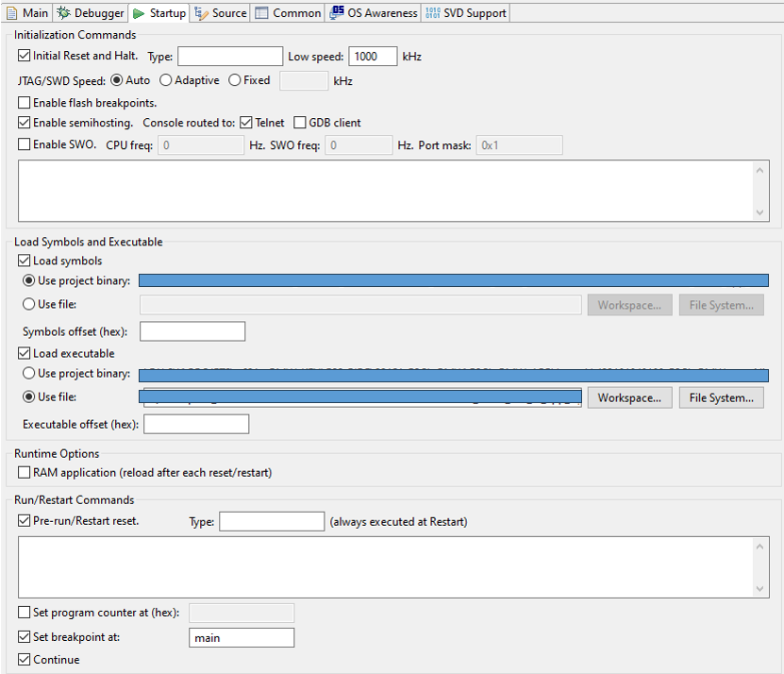Click the Debugger bug icon in the tab bar
Viewport: 784px width, 674px height.
pyautogui.click(x=63, y=12)
